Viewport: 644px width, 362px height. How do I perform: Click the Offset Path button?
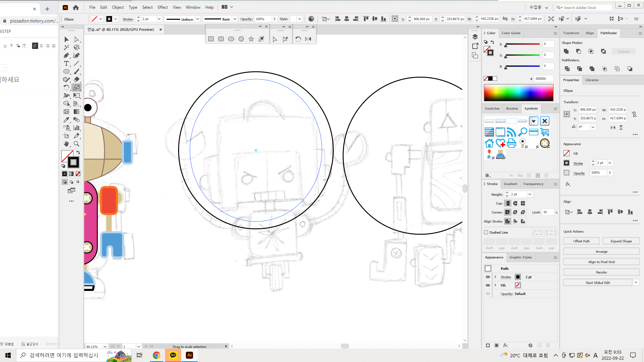[581, 241]
